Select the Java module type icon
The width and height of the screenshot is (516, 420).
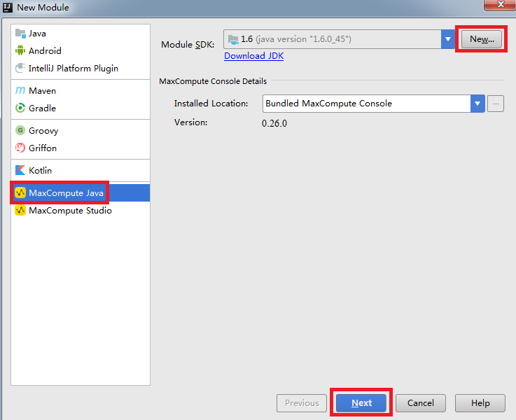20,34
